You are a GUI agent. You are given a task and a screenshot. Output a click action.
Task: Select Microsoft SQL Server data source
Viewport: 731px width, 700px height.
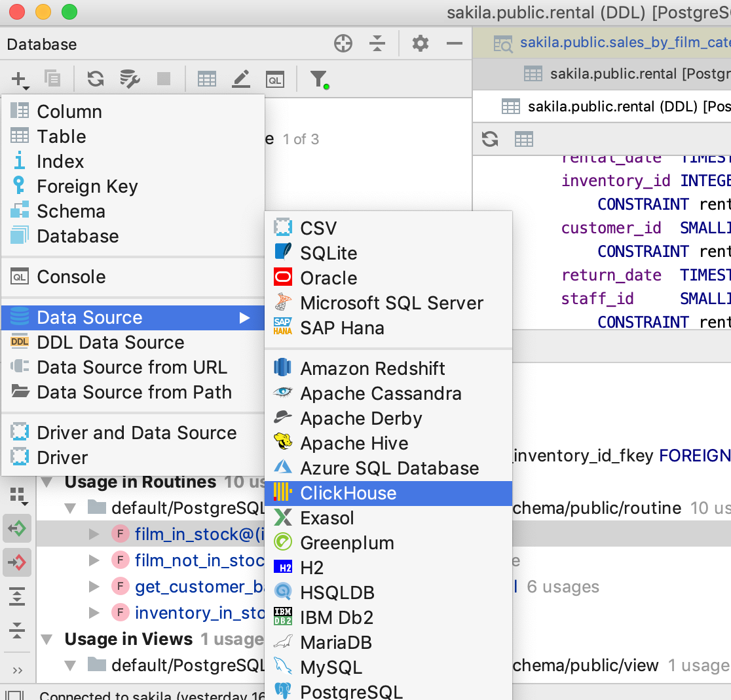click(x=388, y=303)
